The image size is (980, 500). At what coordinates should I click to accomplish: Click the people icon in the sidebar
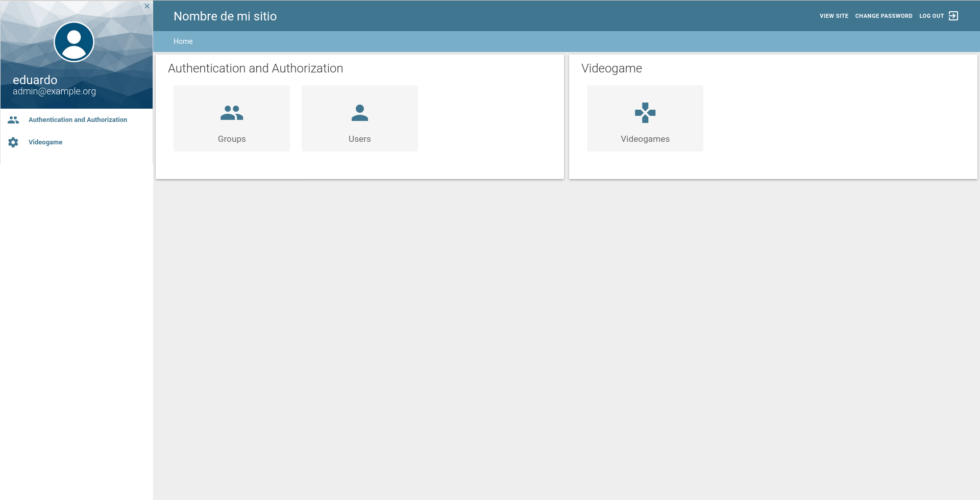pyautogui.click(x=13, y=120)
